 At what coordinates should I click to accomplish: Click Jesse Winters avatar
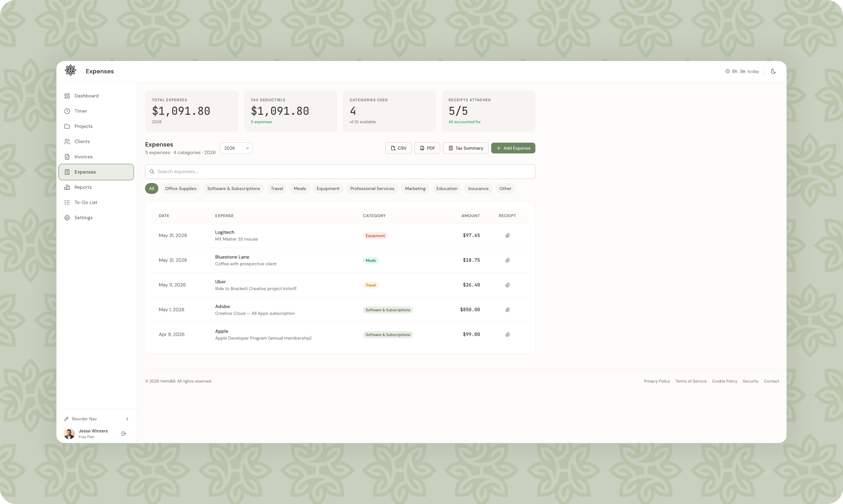69,434
